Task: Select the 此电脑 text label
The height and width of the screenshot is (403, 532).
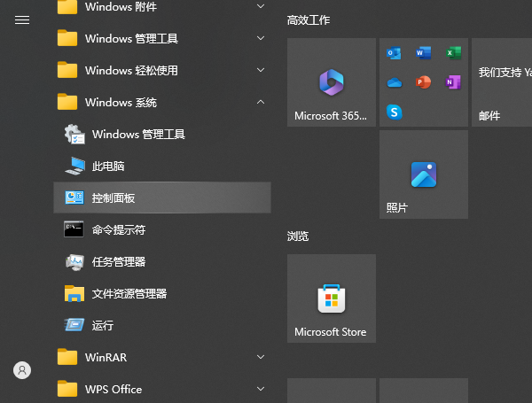Action: coord(108,167)
